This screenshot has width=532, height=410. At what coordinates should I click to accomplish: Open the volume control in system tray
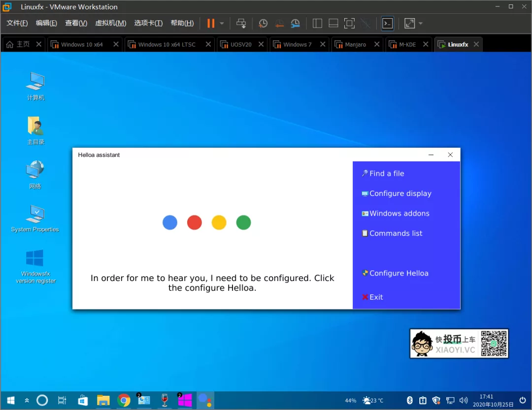[463, 400]
